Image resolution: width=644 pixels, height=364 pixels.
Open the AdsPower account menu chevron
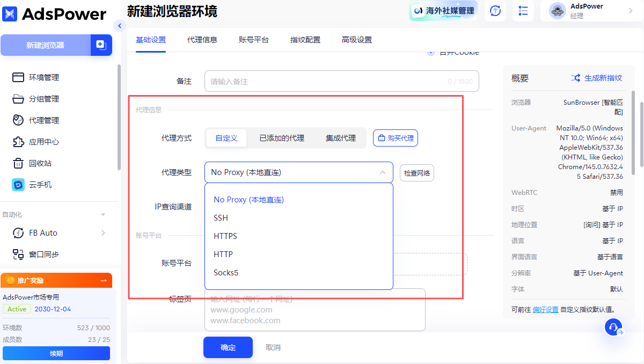631,11
